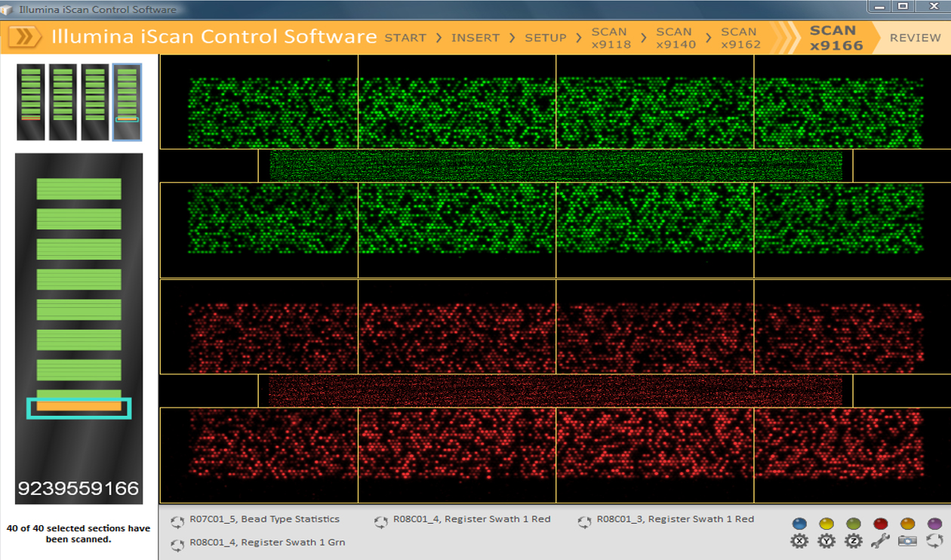
Task: Click the blue status indicator light
Action: 799,524
